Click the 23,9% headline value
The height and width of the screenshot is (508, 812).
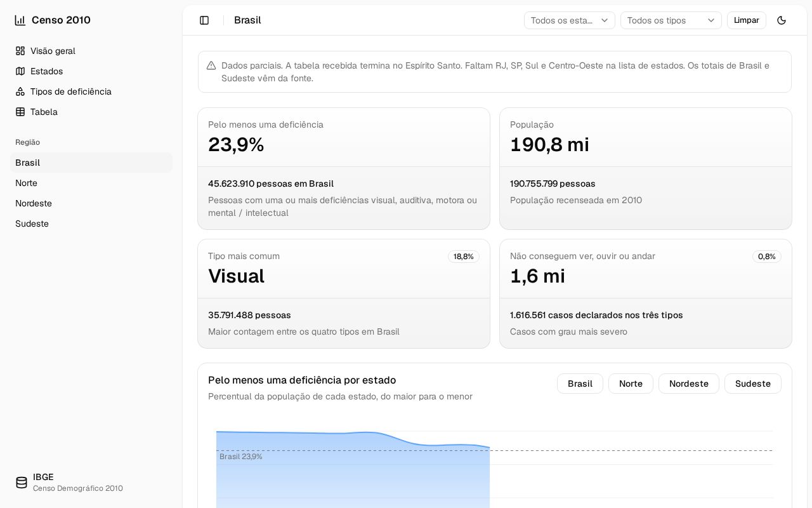point(236,145)
